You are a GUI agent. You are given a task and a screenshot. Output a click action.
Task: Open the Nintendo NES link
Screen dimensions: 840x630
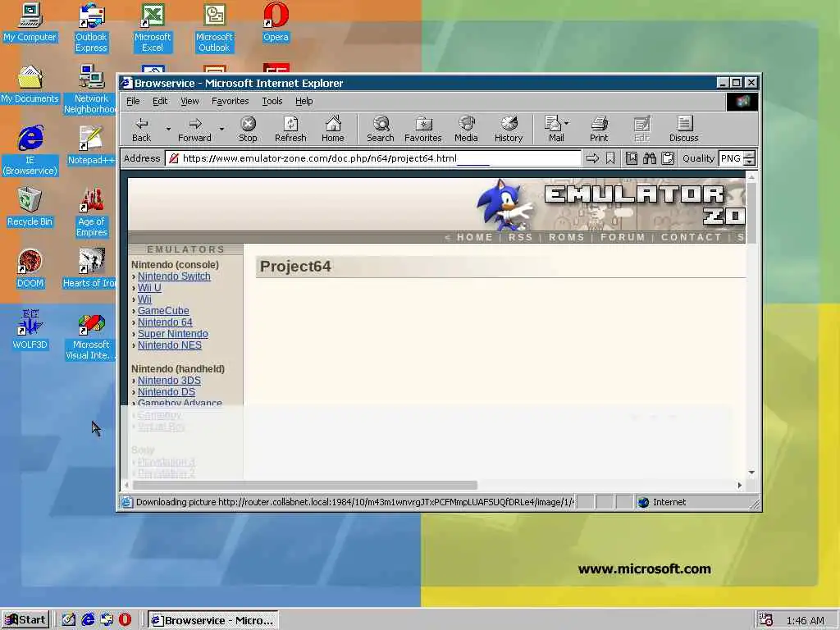point(170,345)
